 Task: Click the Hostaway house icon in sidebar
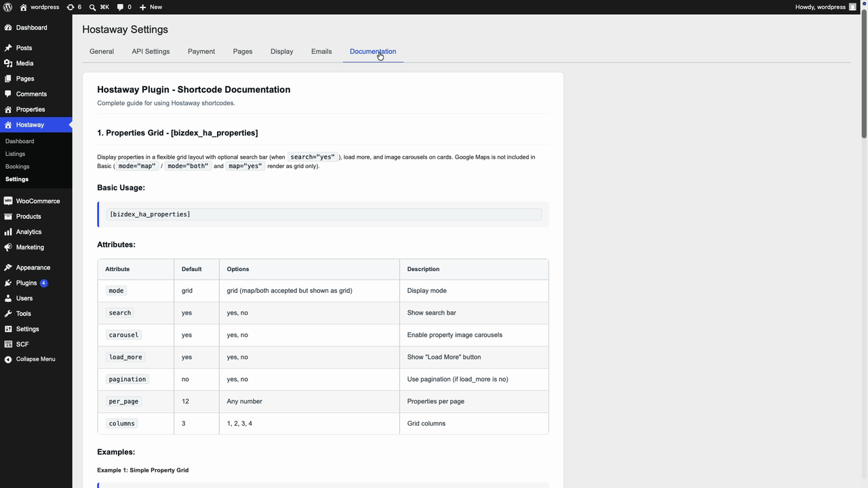pos(8,125)
